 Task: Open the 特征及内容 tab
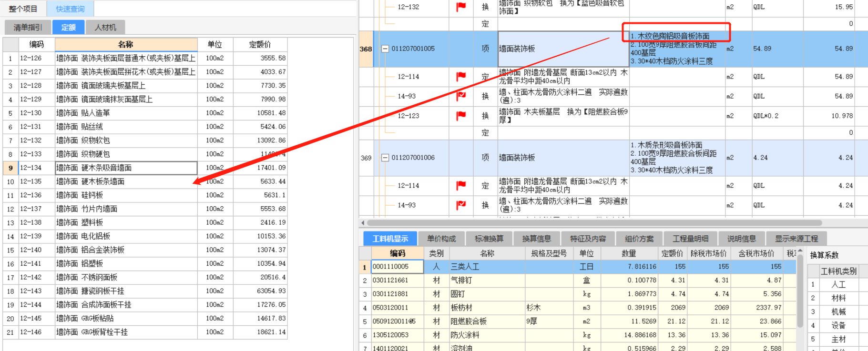(588, 238)
